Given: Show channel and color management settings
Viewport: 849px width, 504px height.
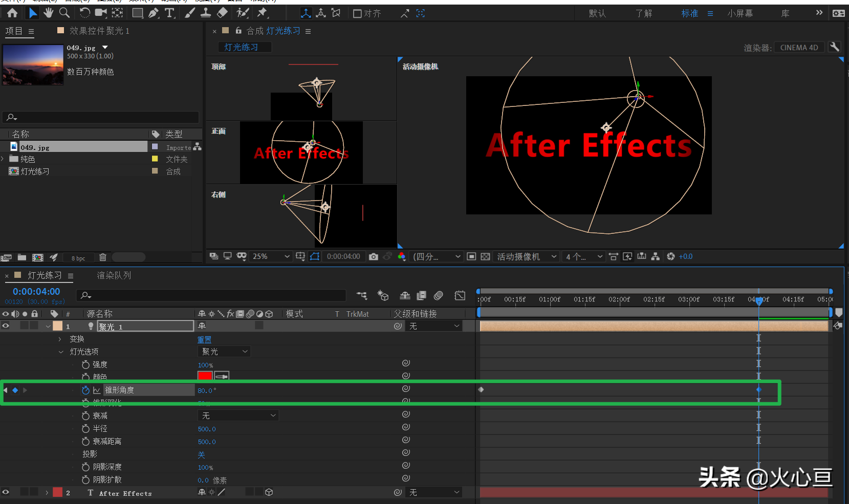Looking at the screenshot, I should (402, 256).
